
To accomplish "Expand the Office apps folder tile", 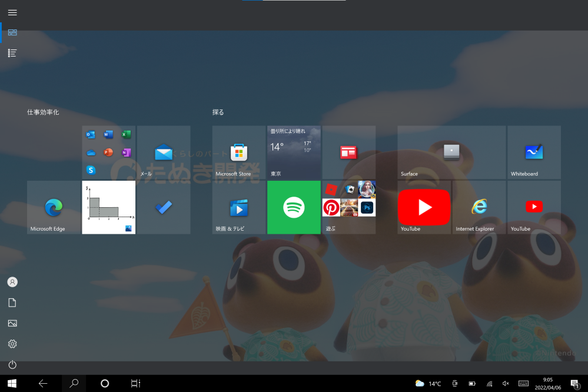I will tap(108, 152).
